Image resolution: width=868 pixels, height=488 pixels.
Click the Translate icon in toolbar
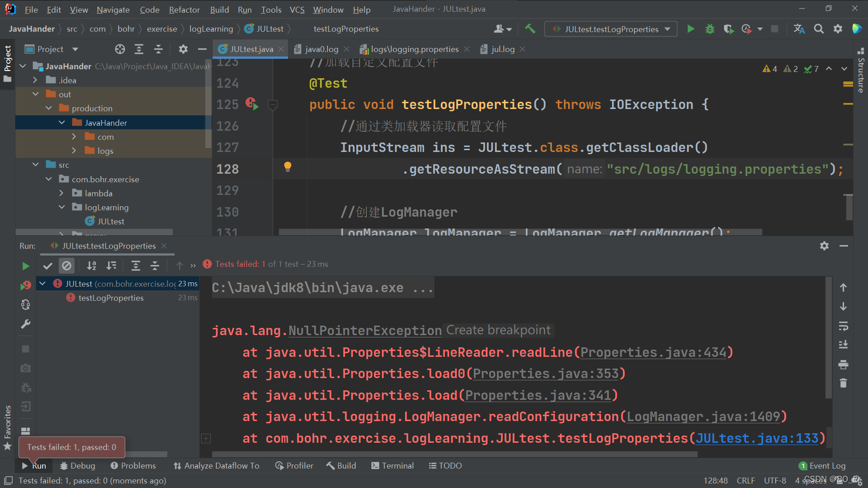pos(799,29)
